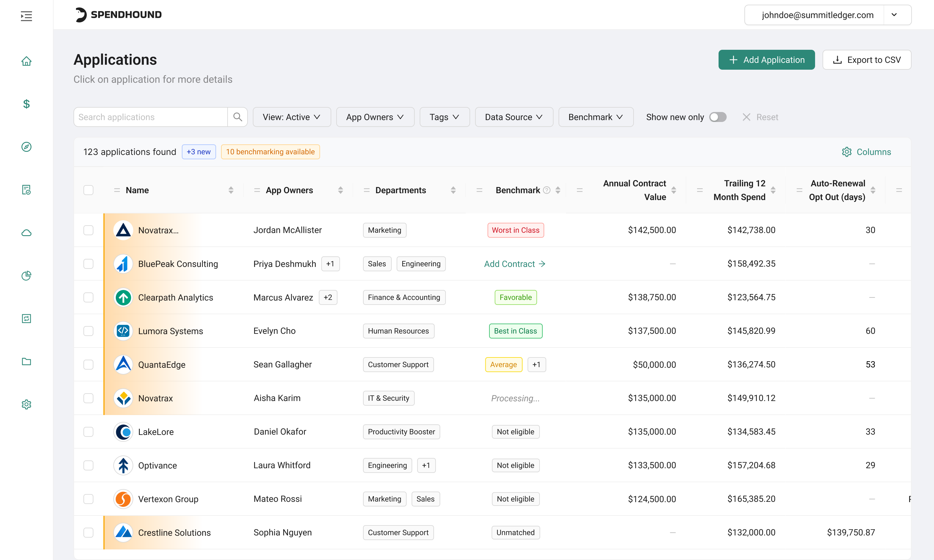The height and width of the screenshot is (560, 934).
Task: Select the Clearpath Analytics row checkbox
Action: click(88, 297)
